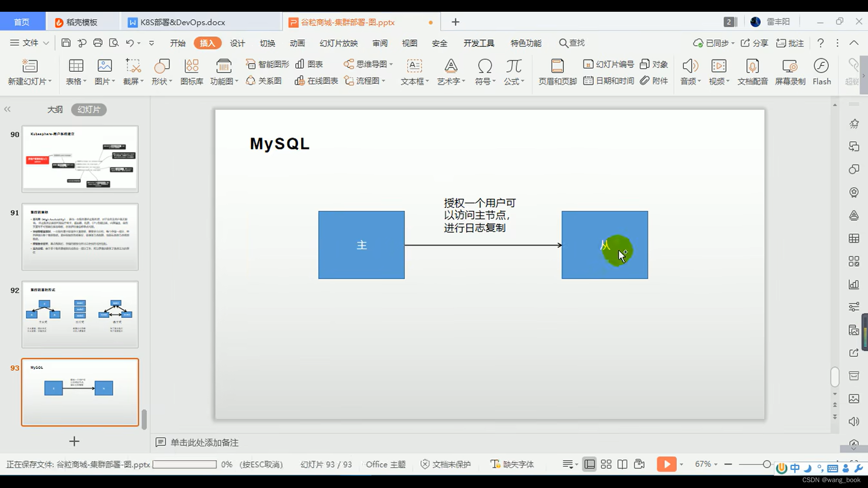
Task: Start 屏幕录制 screen recording
Action: 790,72
